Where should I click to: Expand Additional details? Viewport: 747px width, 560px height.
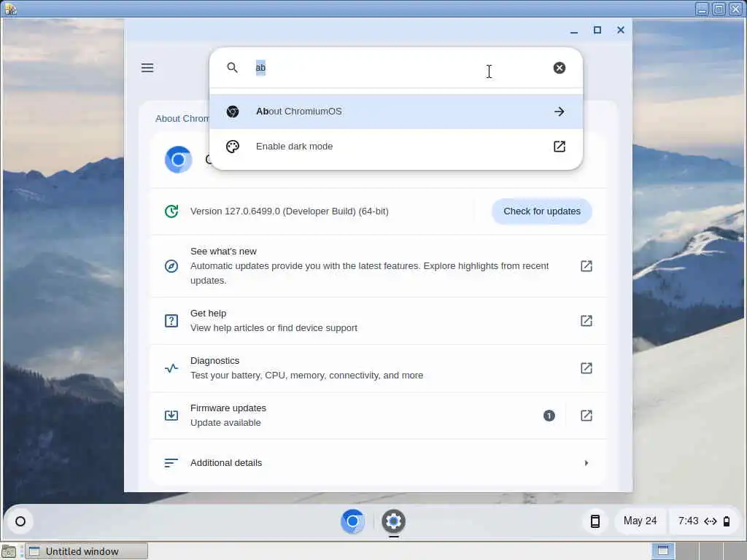tap(379, 463)
